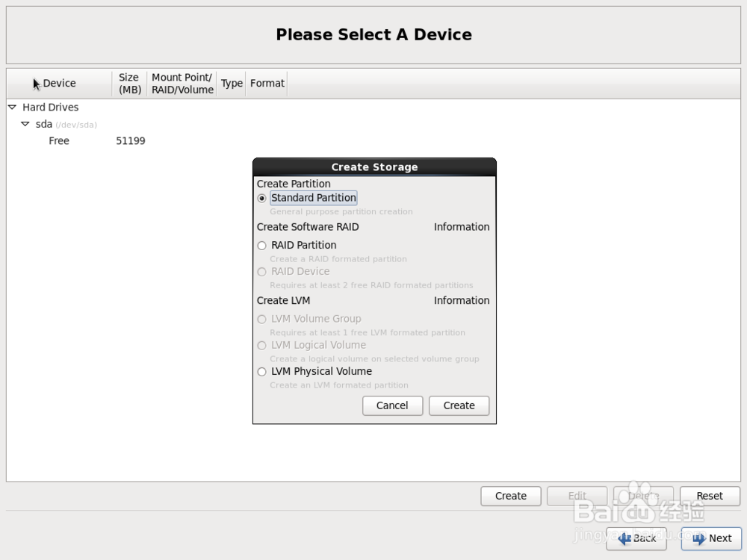Click the Type column header
Image resolution: width=747 pixels, height=560 pixels.
coord(232,84)
